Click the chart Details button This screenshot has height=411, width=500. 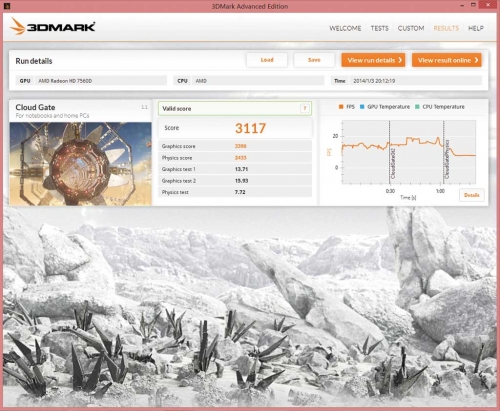(x=471, y=195)
